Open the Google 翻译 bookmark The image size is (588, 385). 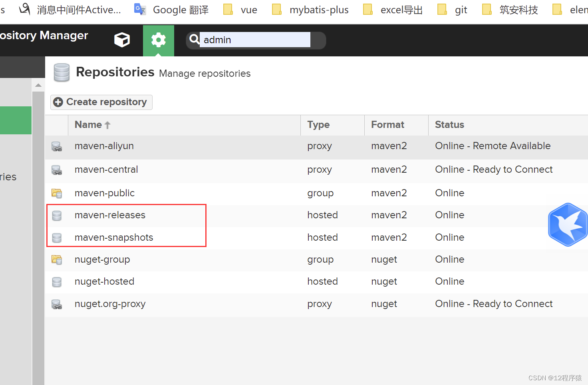point(171,10)
